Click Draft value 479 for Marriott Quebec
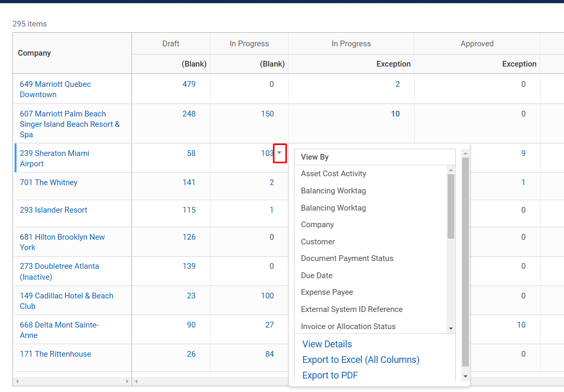The height and width of the screenshot is (392, 564). click(x=189, y=84)
